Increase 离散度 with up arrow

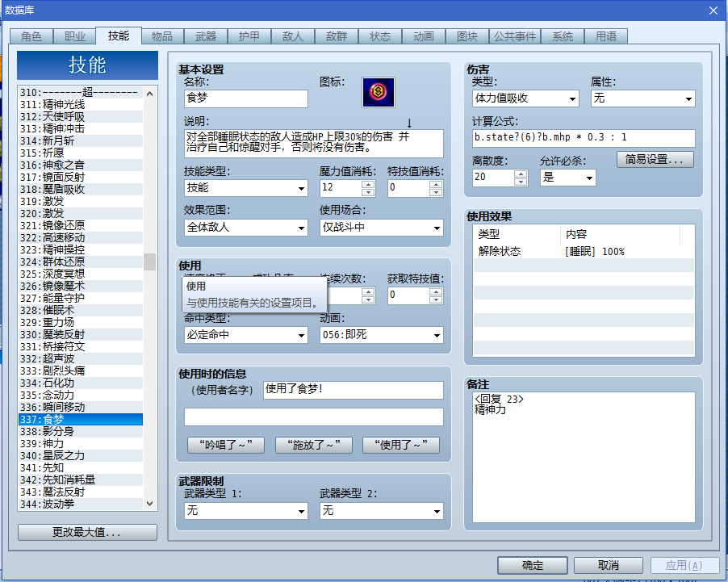pyautogui.click(x=521, y=174)
